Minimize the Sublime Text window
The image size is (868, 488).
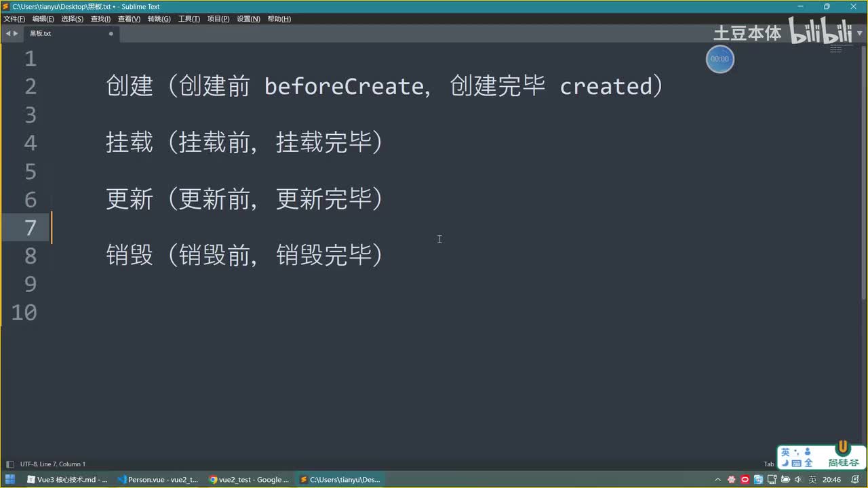tap(800, 6)
